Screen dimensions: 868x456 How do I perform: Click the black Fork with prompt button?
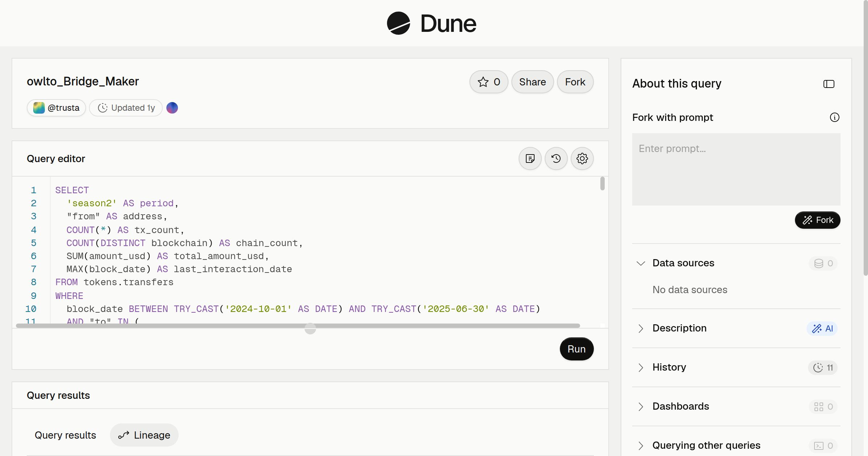(817, 220)
